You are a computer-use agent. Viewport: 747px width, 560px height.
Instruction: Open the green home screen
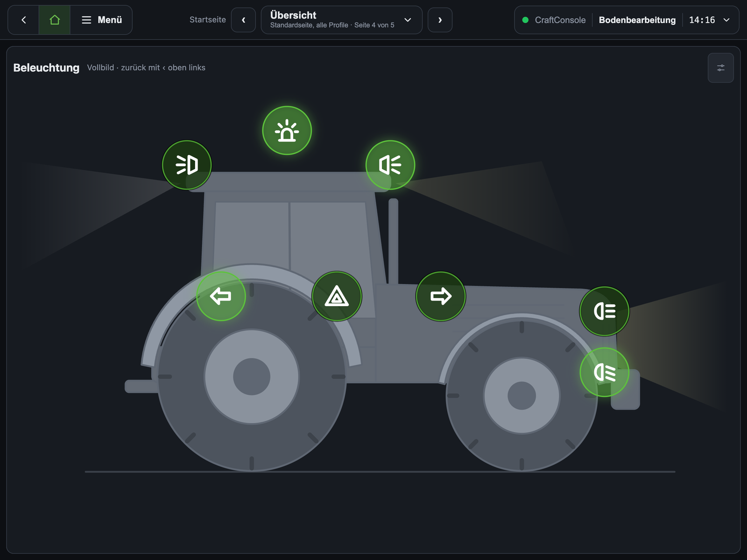coord(55,20)
